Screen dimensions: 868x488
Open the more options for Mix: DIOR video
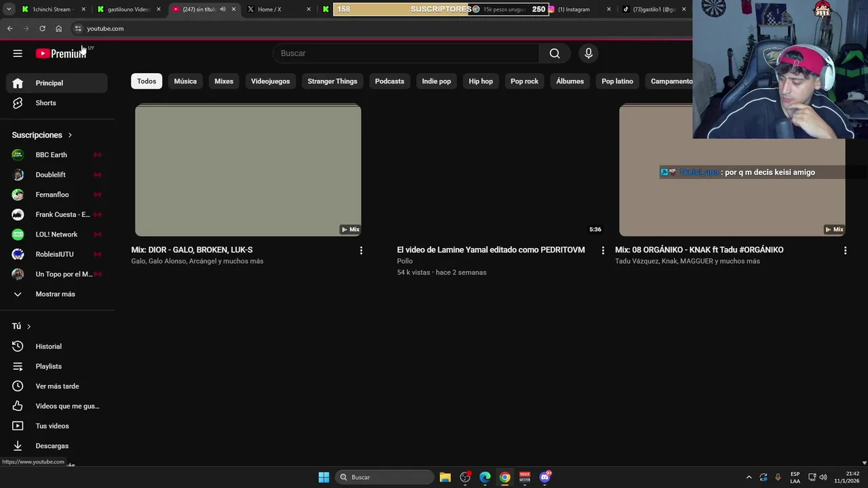pyautogui.click(x=361, y=251)
